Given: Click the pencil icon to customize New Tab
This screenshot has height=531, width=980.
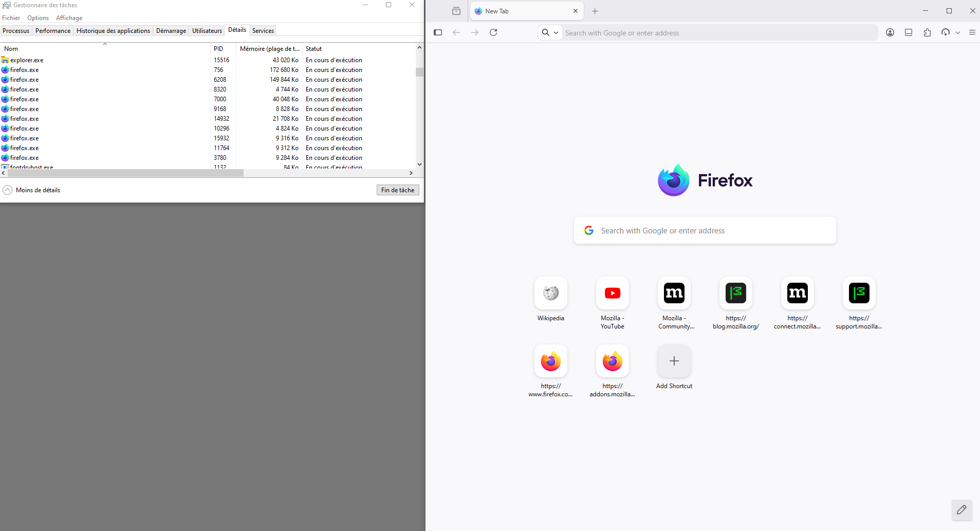Looking at the screenshot, I should 961,510.
